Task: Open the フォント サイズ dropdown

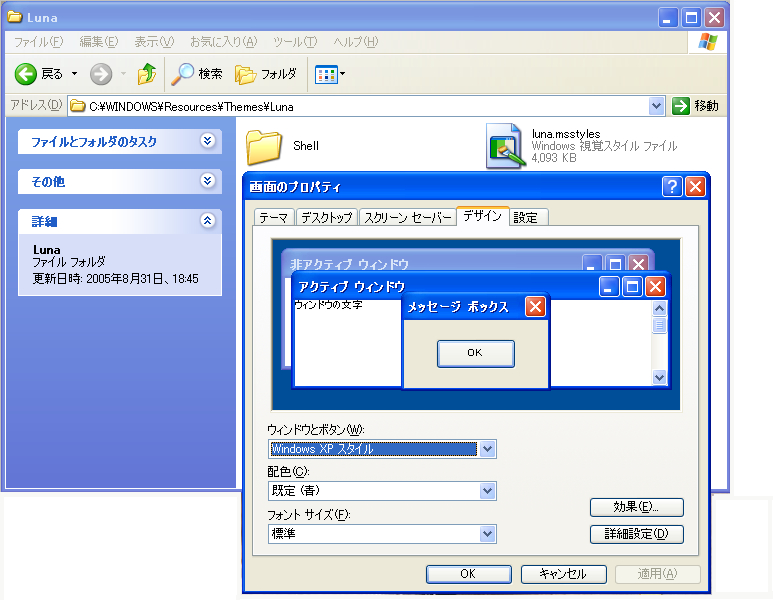Action: click(487, 534)
